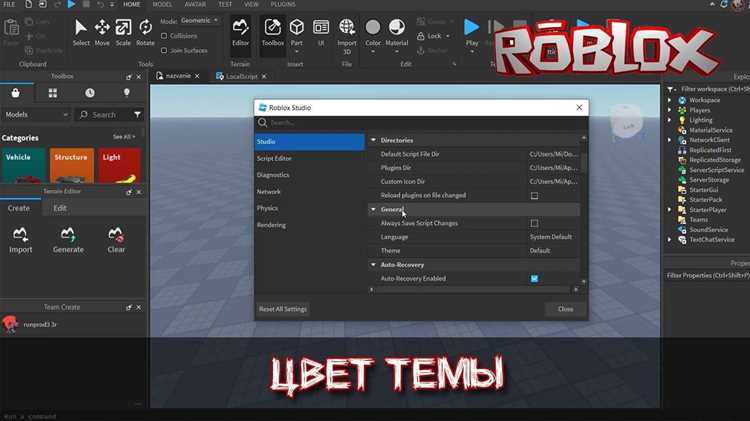
Task: Enable Reload plugins on file changed
Action: click(534, 196)
